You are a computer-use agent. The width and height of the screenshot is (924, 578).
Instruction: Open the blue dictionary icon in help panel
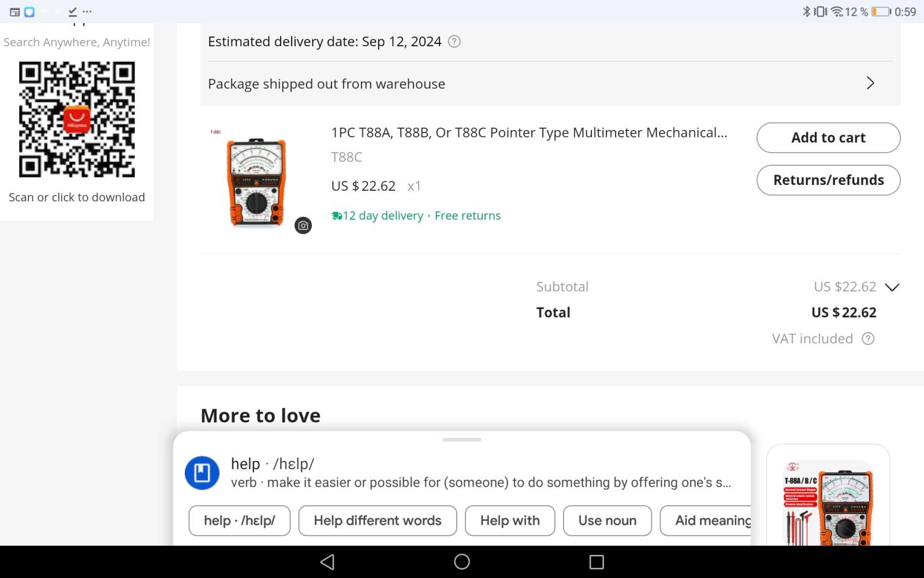[202, 473]
